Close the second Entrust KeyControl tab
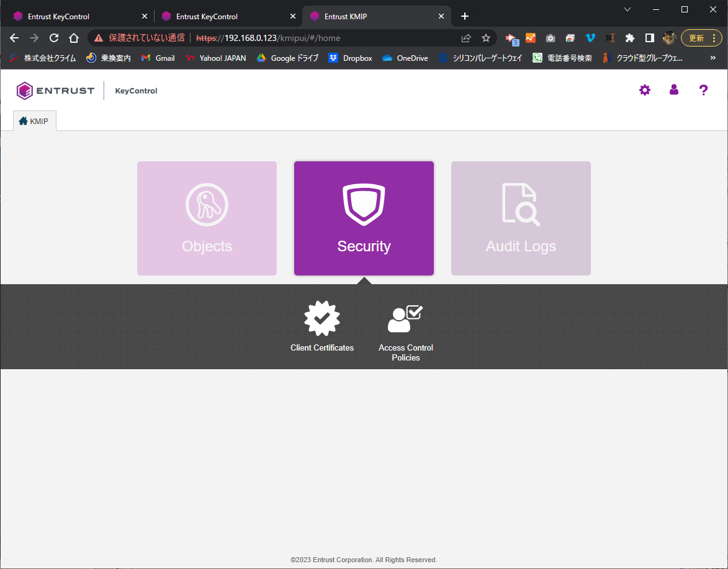728x569 pixels. click(x=293, y=16)
